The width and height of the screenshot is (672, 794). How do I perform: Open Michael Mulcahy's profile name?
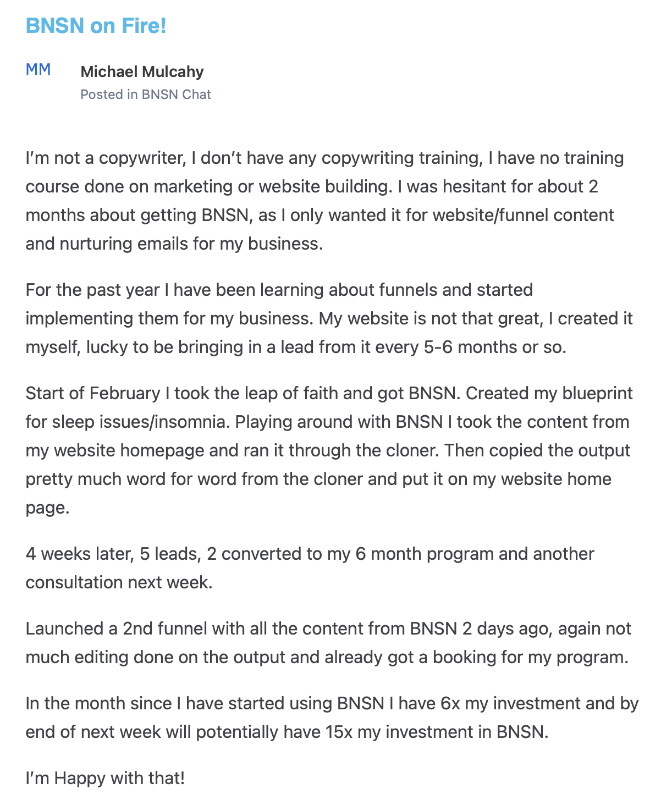click(142, 71)
